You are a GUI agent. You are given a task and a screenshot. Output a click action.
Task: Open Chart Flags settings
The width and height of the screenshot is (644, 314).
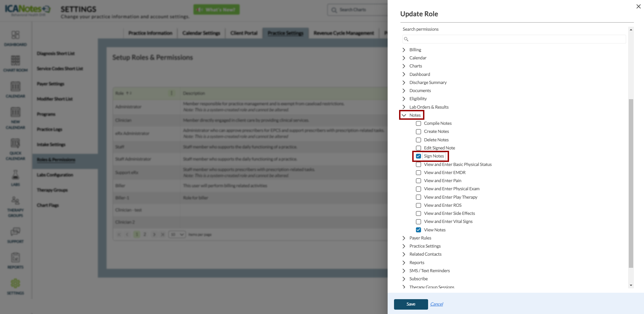click(48, 205)
